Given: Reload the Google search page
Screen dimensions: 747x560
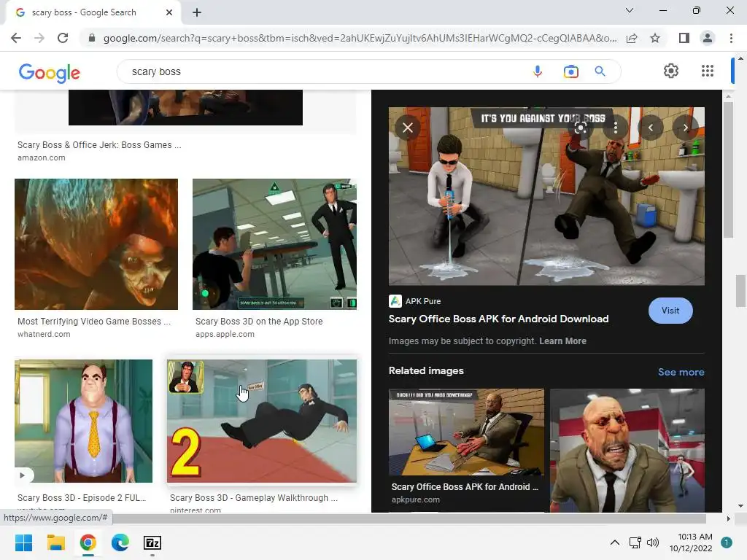Looking at the screenshot, I should click(x=63, y=38).
